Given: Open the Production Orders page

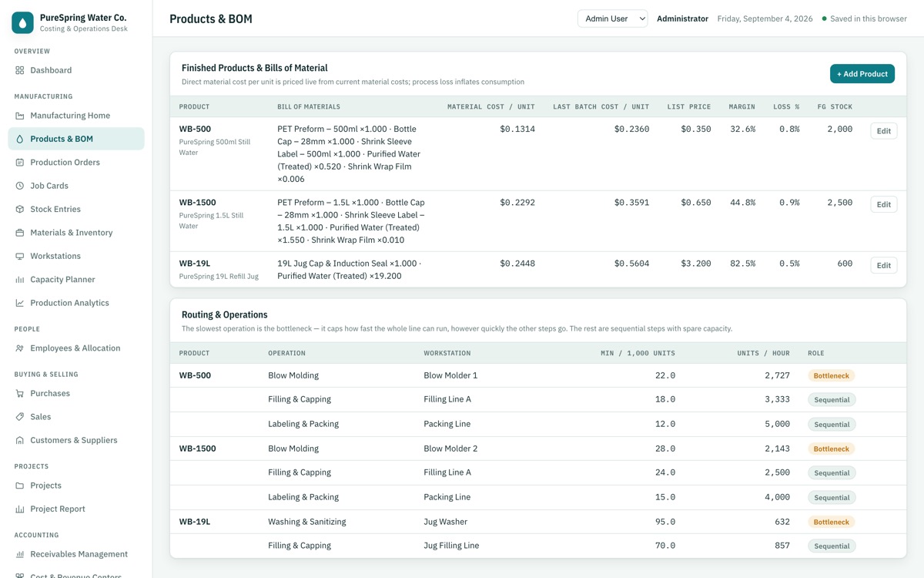Looking at the screenshot, I should [x=76, y=163].
